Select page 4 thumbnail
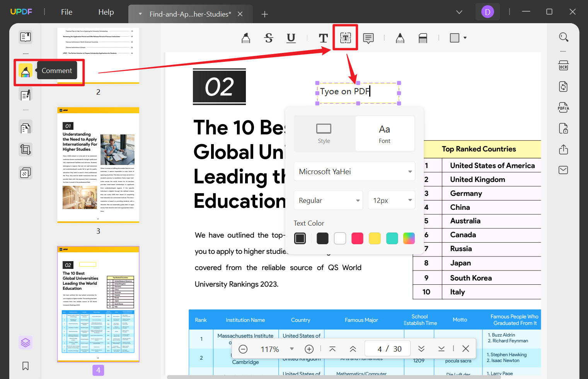 (98, 304)
